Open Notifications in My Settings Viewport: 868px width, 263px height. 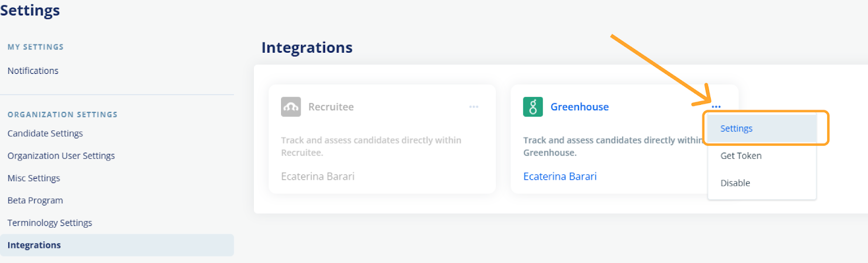coord(33,71)
